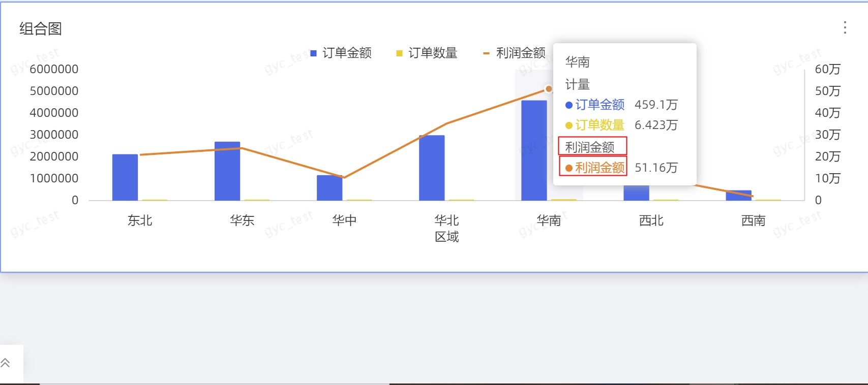Image resolution: width=868 pixels, height=385 pixels.
Task: Click the small blue bar for 西南
Action: click(738, 196)
